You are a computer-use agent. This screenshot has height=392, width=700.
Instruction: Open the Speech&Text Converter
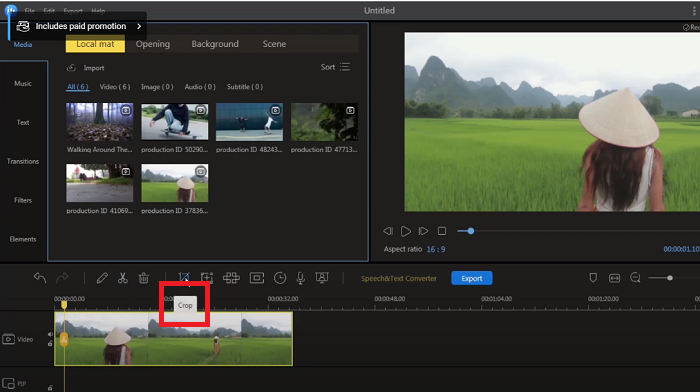[399, 278]
